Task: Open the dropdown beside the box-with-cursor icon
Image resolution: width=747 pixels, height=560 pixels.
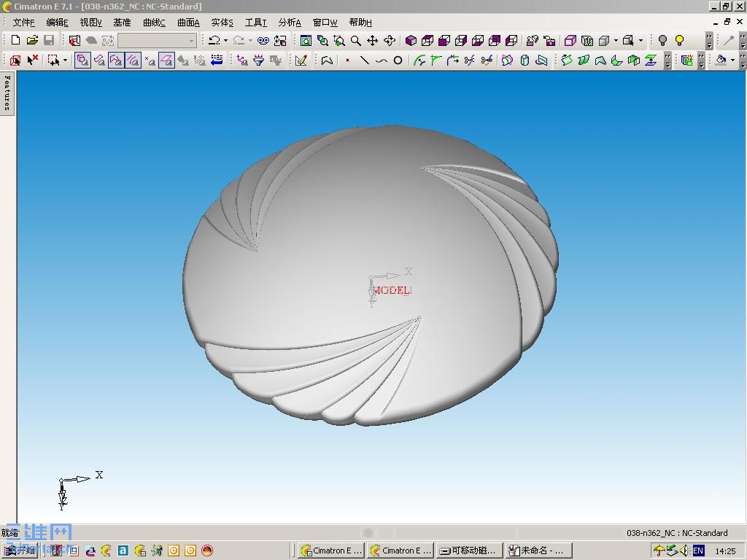Action: point(640,41)
